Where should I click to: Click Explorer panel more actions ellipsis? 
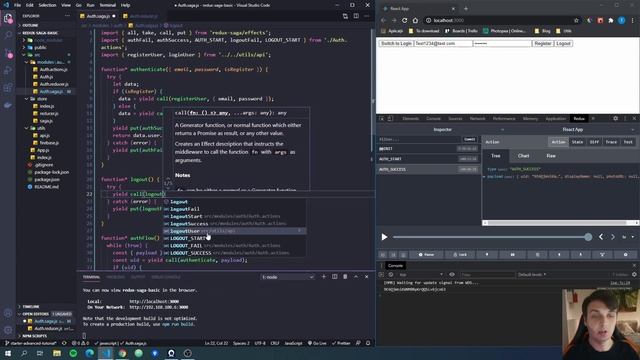(67, 16)
